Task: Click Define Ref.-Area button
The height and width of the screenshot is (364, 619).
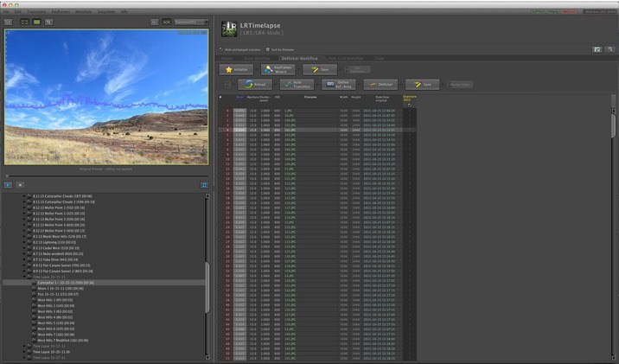Action: (338, 85)
